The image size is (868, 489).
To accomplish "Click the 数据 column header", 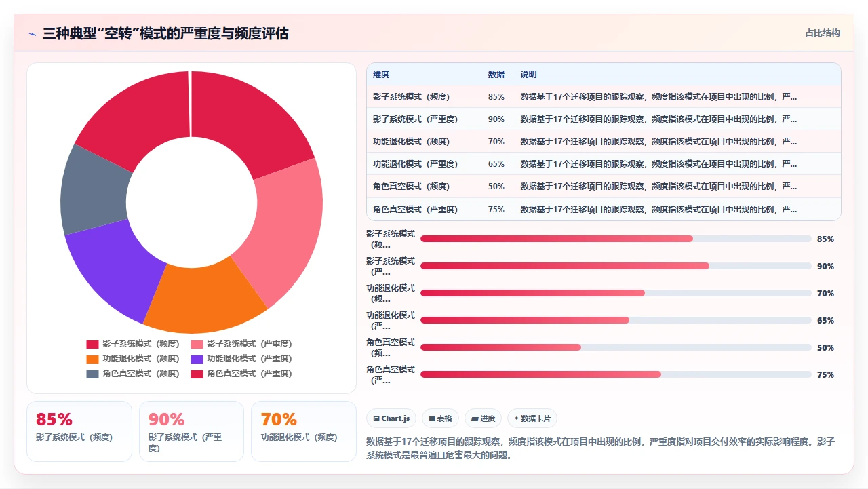I will click(496, 75).
